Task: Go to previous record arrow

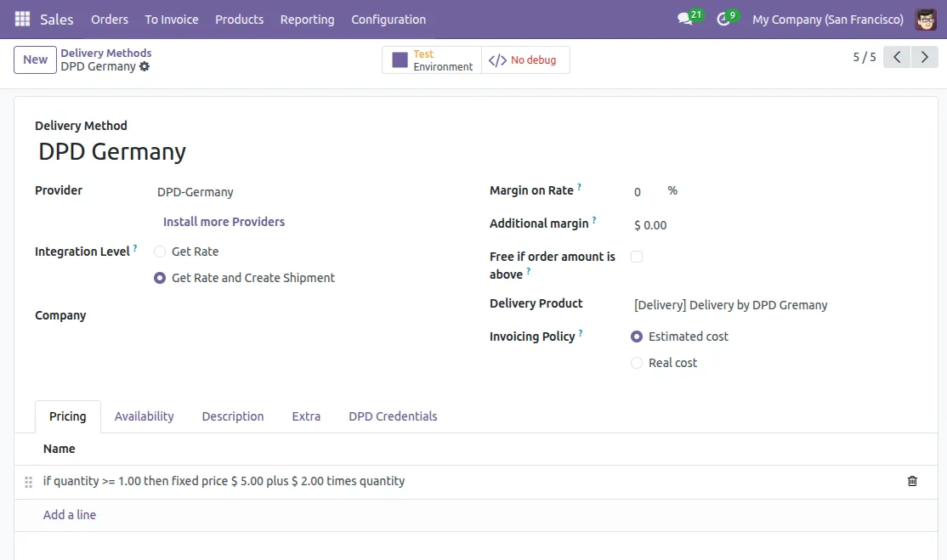Action: pos(897,57)
